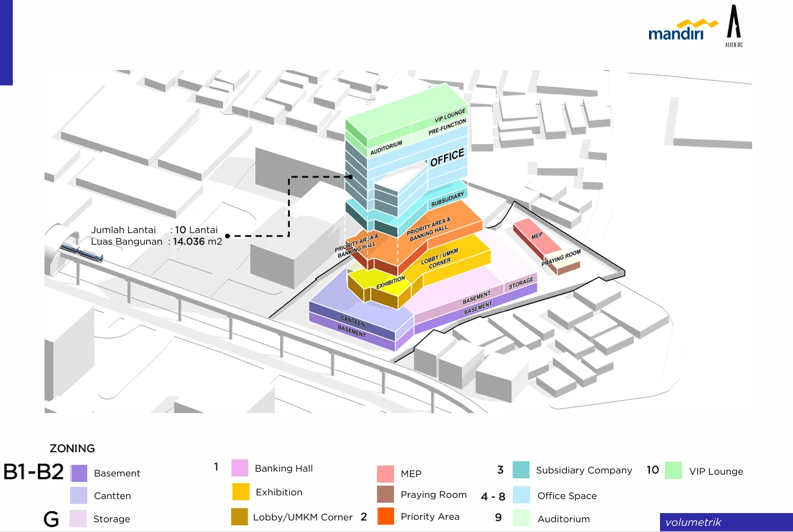Viewport: 793px width, 532px height.
Task: Click the "PRE-FUNCTION" label on the building
Action: pyautogui.click(x=447, y=128)
